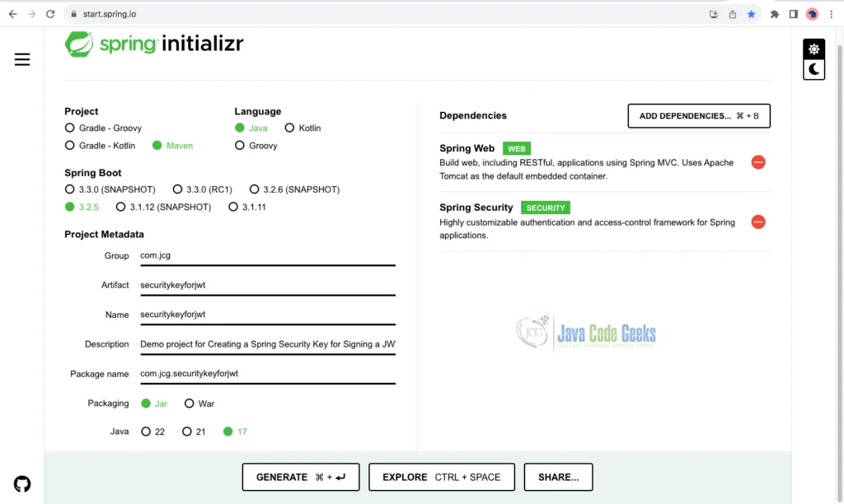The image size is (844, 504).
Task: Edit the Name input field
Action: point(268,315)
